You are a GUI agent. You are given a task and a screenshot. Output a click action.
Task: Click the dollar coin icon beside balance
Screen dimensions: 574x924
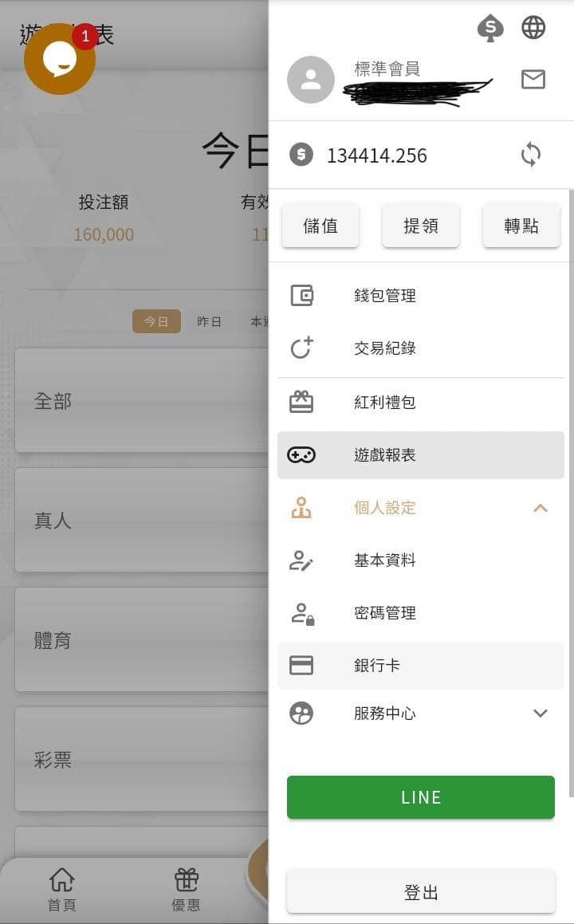[x=301, y=155]
